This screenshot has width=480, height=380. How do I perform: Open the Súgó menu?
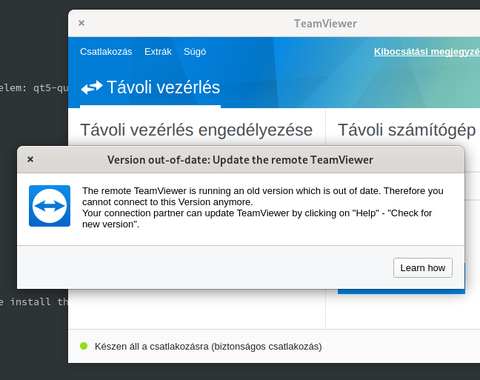(x=195, y=52)
